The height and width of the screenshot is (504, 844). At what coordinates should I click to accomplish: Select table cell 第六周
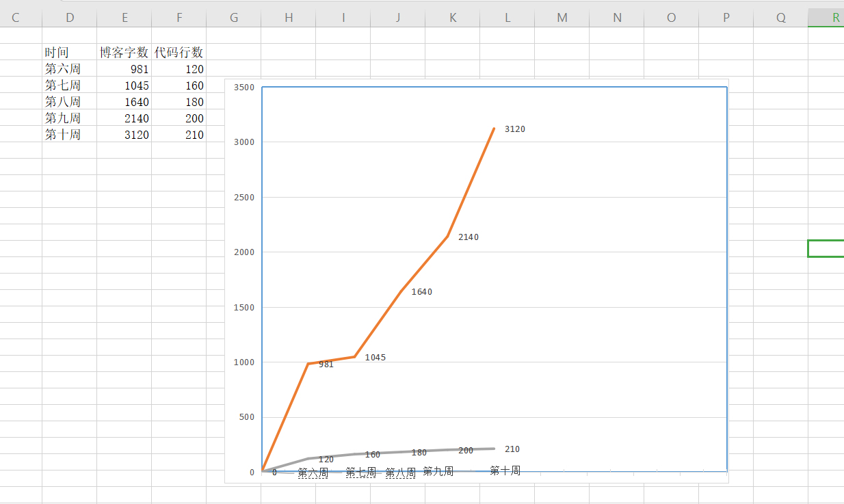(x=69, y=68)
